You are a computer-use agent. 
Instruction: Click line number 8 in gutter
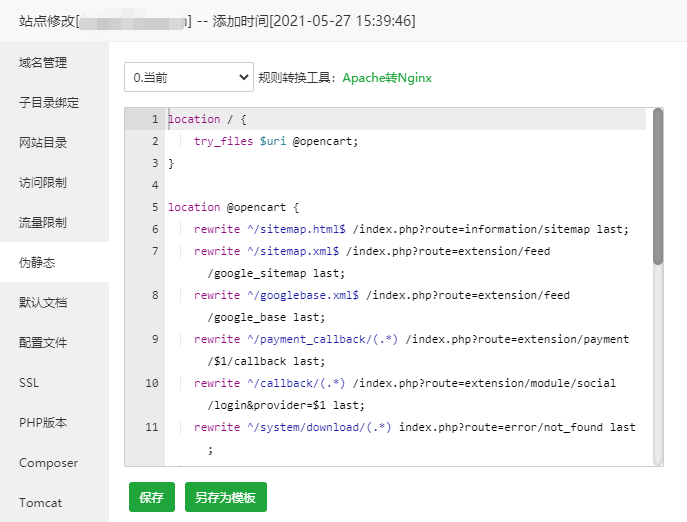pos(155,295)
